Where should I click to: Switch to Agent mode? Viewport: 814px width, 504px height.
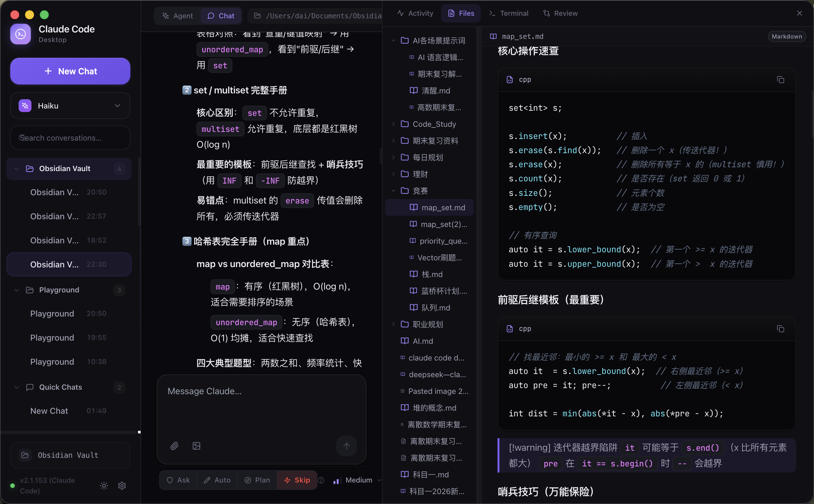click(178, 16)
